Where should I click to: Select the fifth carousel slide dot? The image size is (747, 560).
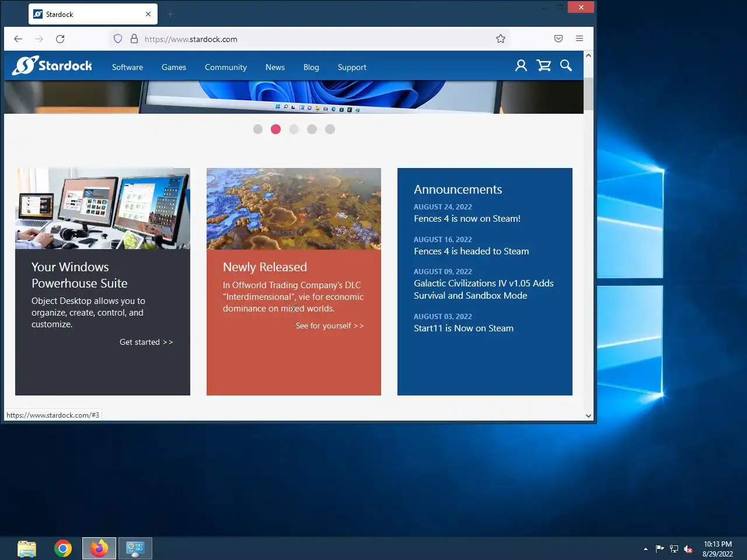point(330,129)
